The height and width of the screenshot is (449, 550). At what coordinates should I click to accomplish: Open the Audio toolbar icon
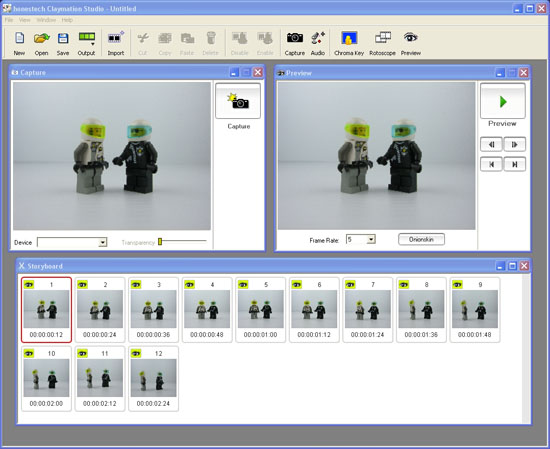pos(318,38)
